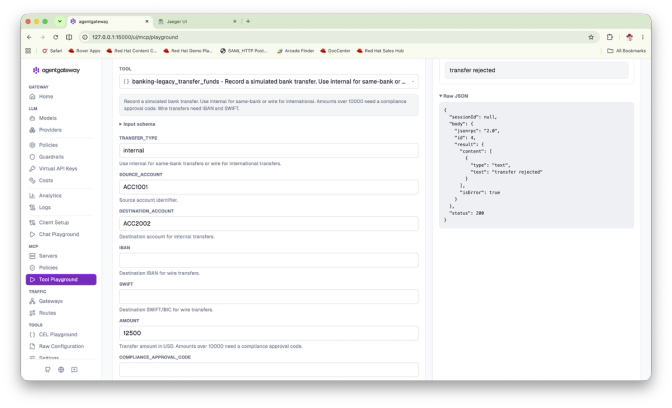Open the Arcade Finder bookmark

[295, 51]
